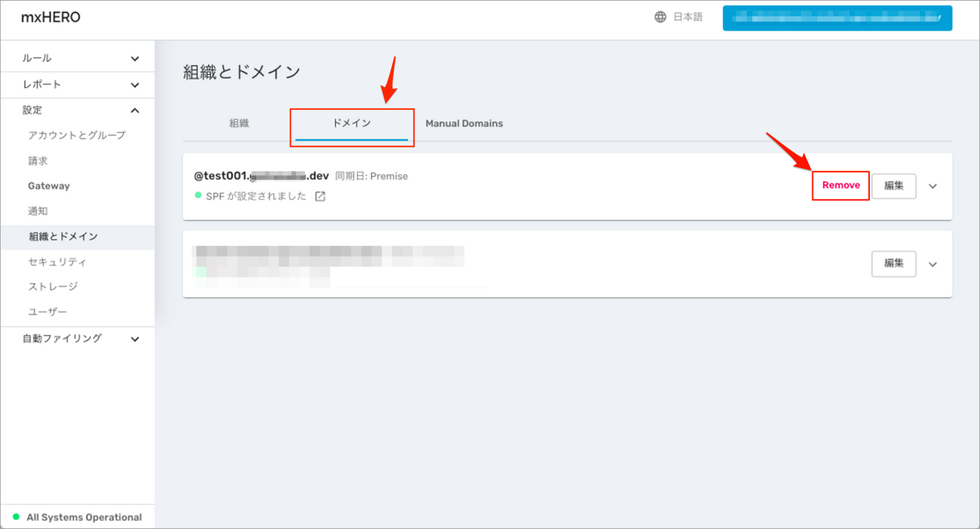980x529 pixels.
Task: Open ユーザー settings in the sidebar
Action: click(x=47, y=311)
